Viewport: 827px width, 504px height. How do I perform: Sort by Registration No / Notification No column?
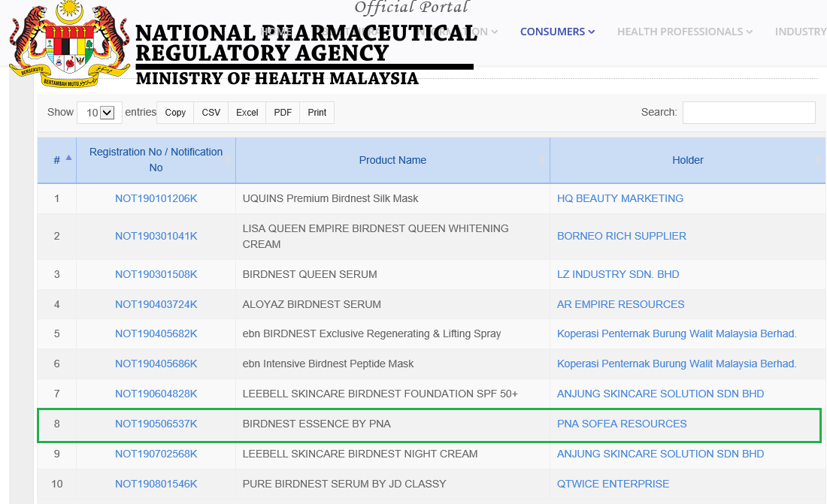[x=156, y=160]
